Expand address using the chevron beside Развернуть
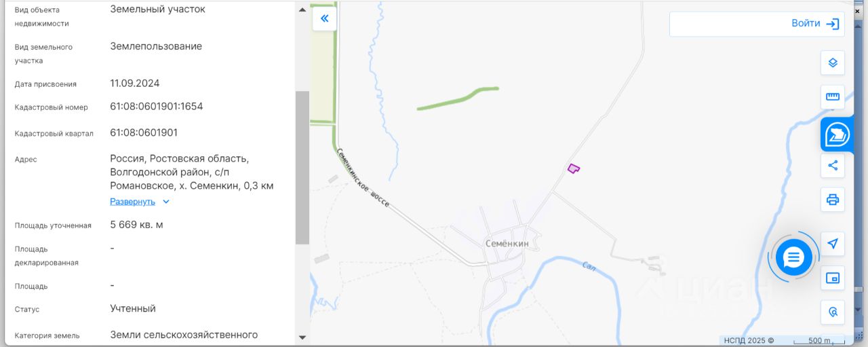This screenshot has height=347, width=868. [166, 202]
